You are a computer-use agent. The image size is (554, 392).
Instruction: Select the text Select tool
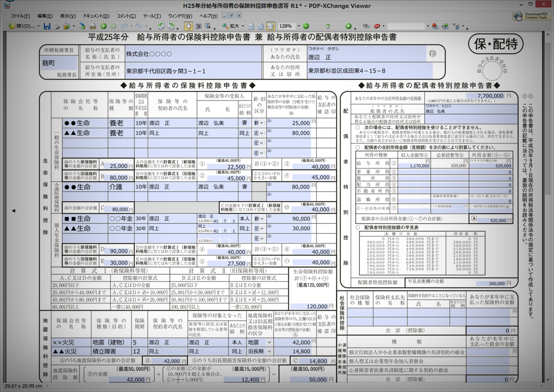pyautogui.click(x=208, y=26)
